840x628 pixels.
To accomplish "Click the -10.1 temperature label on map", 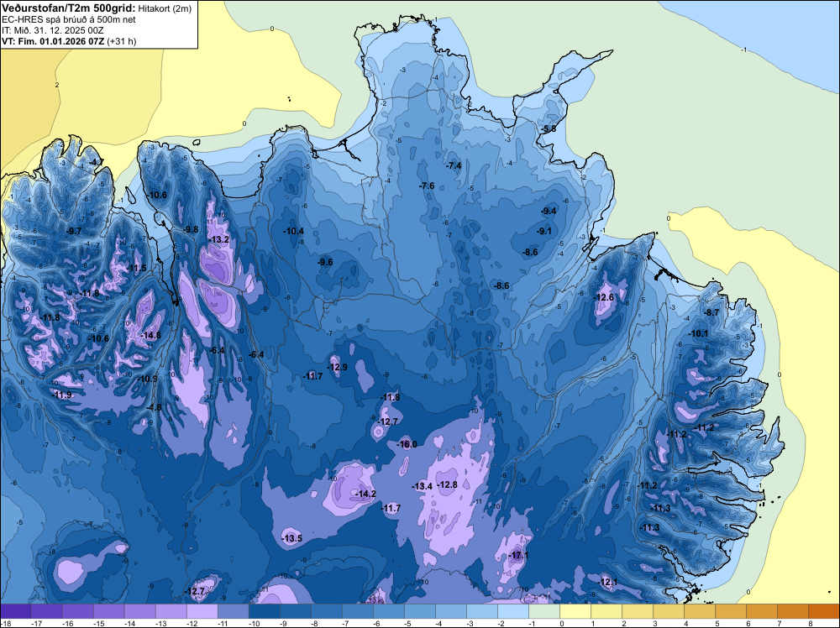I will coord(699,333).
